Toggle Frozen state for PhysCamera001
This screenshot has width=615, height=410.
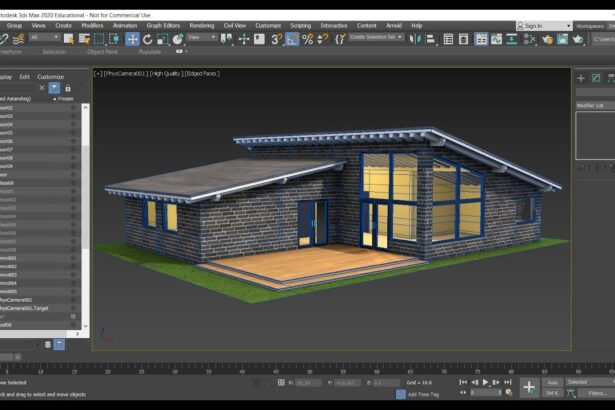(x=73, y=299)
